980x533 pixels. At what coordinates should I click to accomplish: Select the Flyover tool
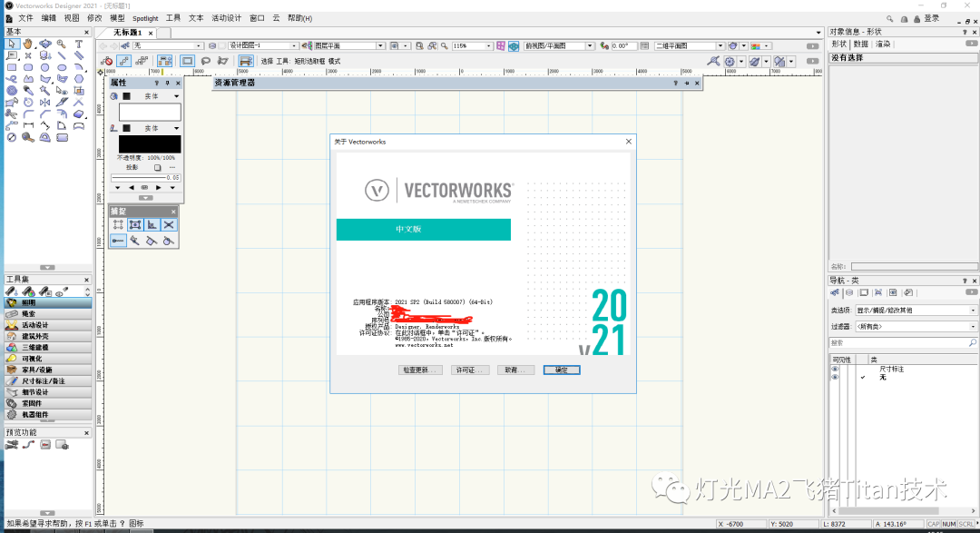pos(45,44)
